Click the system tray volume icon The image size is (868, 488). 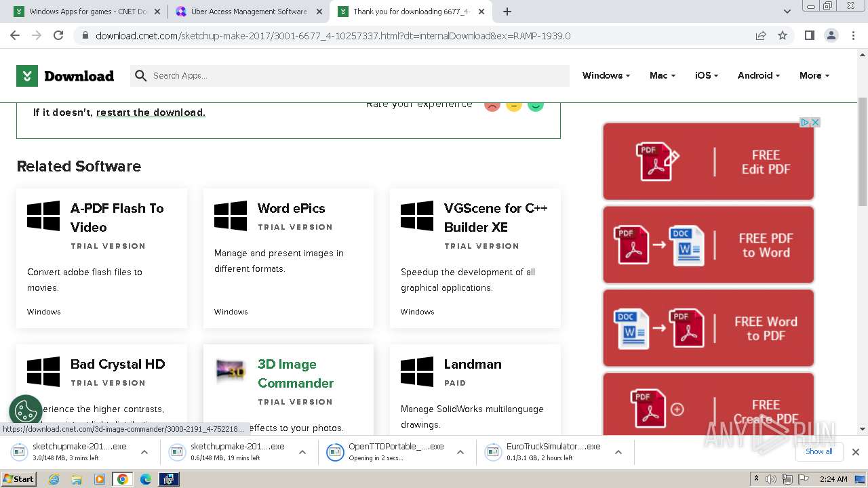point(771,479)
